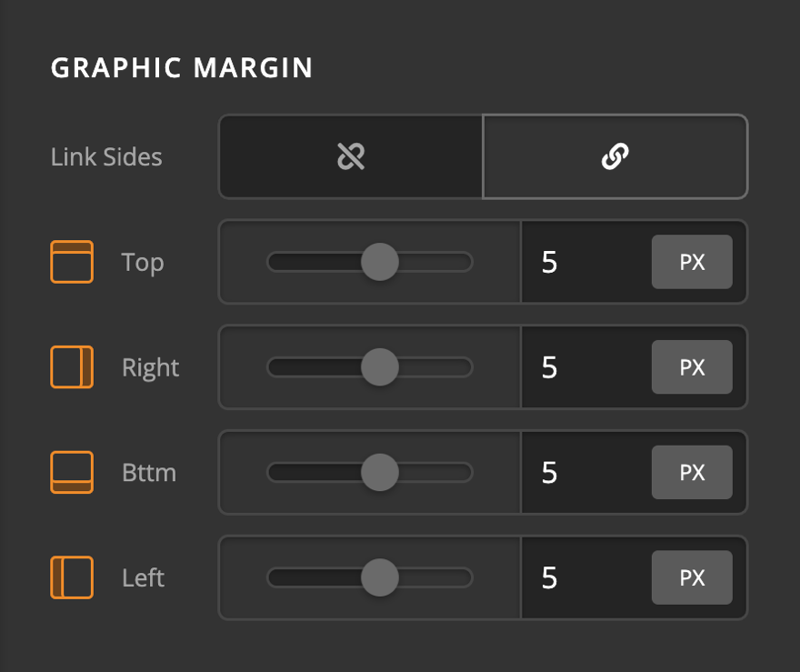Screen dimensions: 800x672
Task: Click the chain link icon
Action: (615, 156)
